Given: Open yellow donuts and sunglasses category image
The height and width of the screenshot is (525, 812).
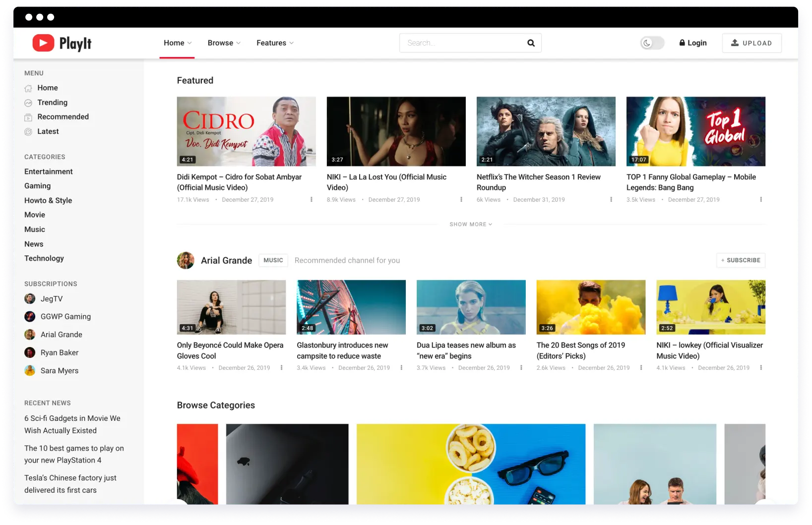Looking at the screenshot, I should click(471, 464).
